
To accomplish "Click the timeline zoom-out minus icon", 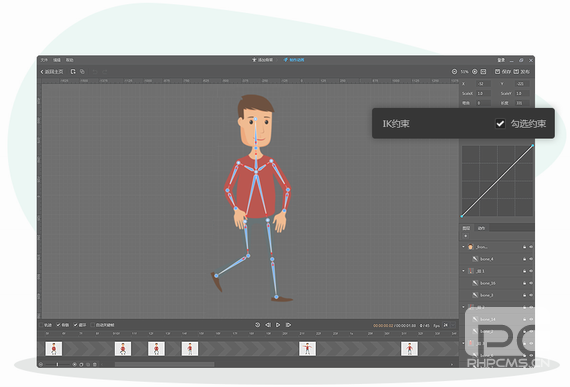I will 41,364.
